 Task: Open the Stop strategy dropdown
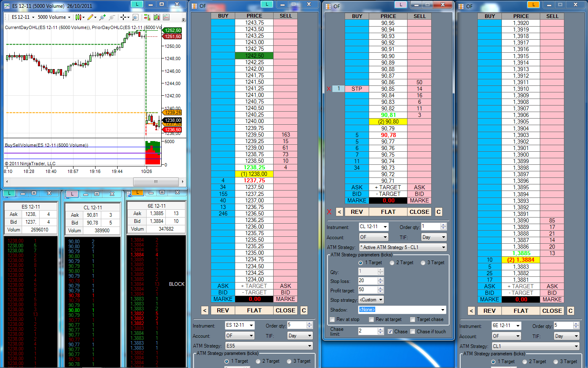371,300
